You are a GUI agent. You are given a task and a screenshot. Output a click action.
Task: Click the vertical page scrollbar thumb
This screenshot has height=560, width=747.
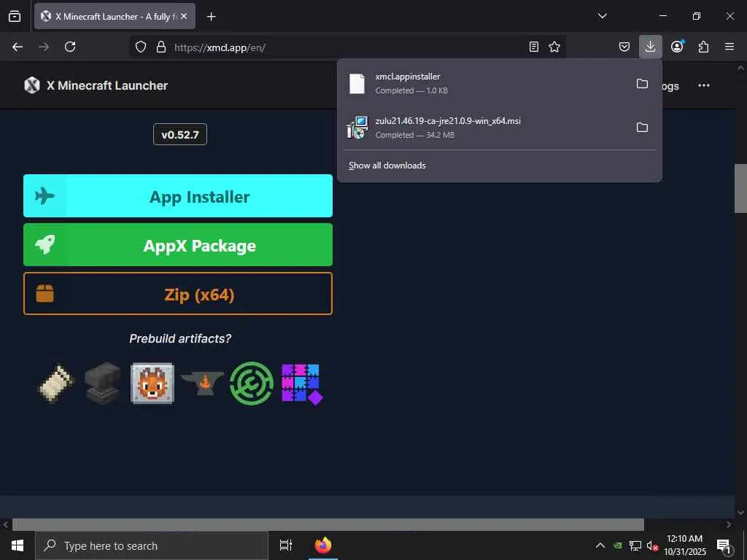pos(740,188)
